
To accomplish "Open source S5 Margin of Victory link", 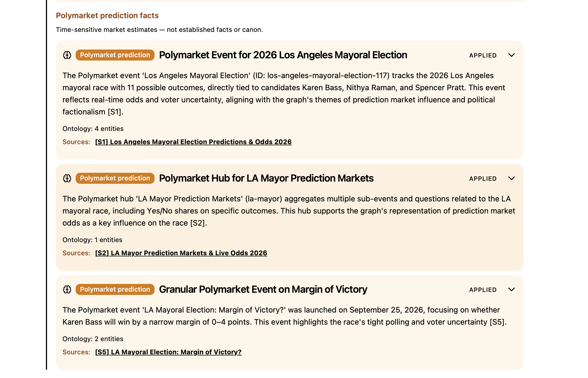I will point(168,352).
